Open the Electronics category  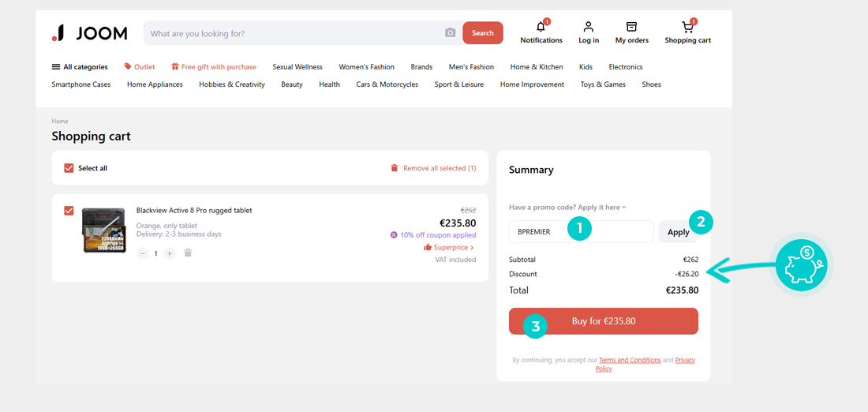pyautogui.click(x=625, y=67)
